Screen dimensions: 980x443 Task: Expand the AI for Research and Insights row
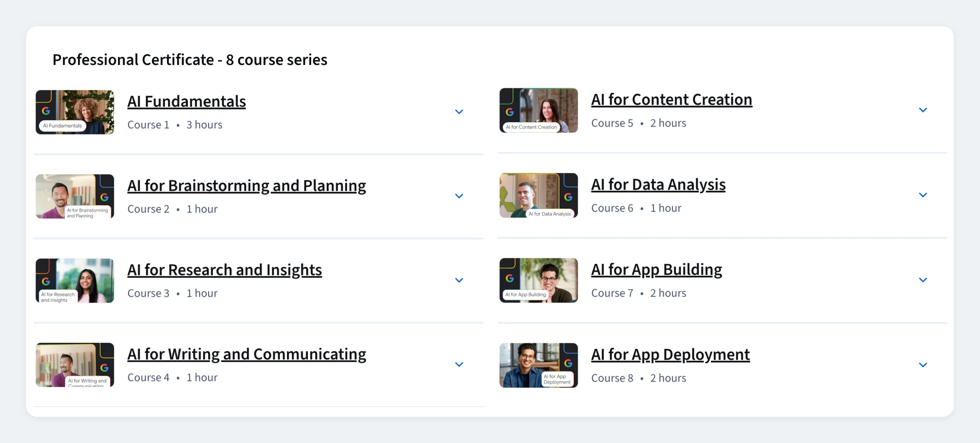coord(459,280)
